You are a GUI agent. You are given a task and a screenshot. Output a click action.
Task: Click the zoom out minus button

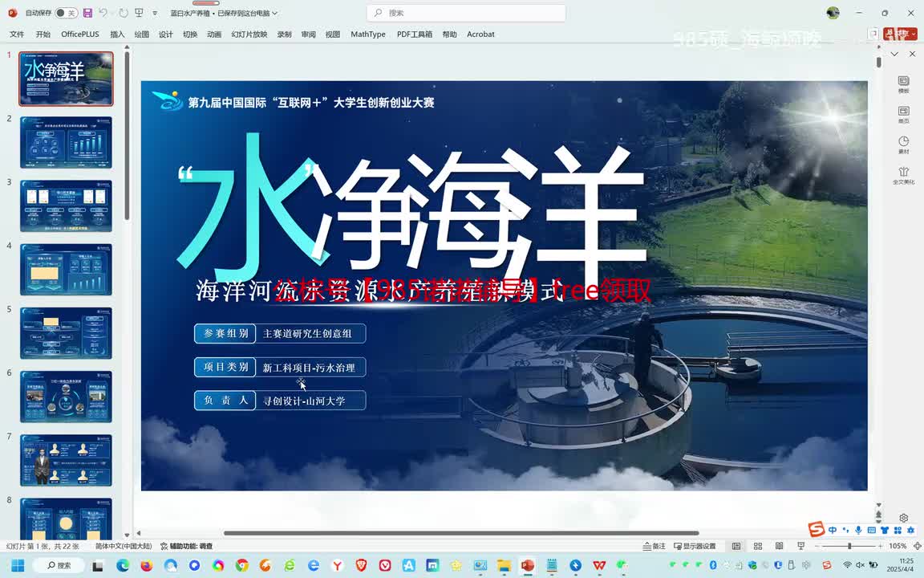click(x=817, y=546)
